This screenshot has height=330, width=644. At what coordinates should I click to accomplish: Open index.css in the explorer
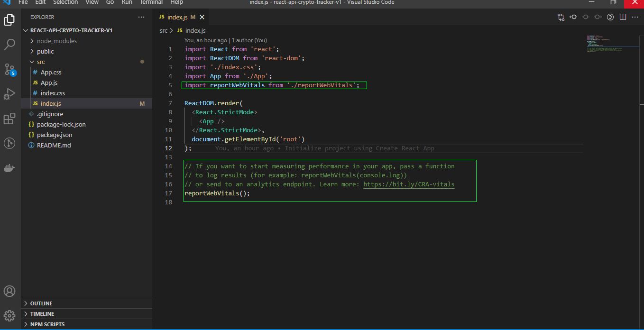(x=87, y=93)
